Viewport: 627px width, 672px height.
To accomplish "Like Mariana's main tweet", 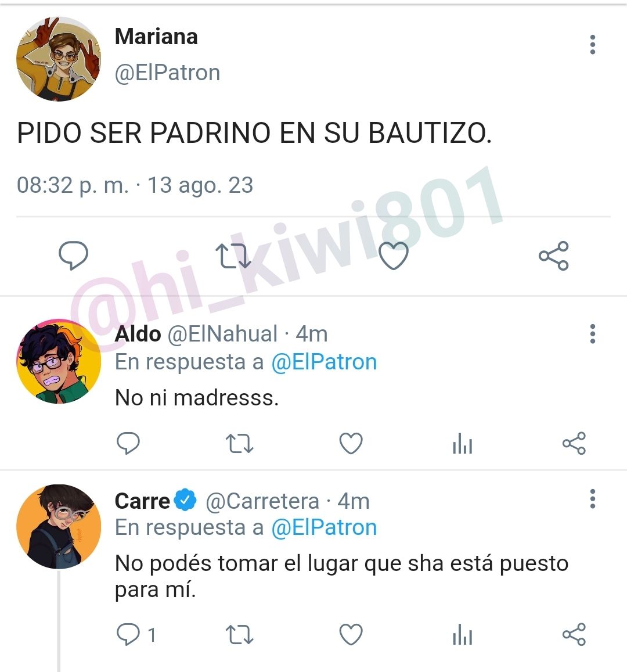I will click(x=394, y=256).
